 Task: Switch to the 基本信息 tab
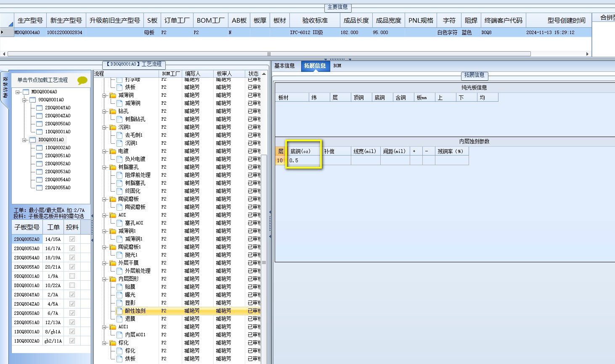[x=284, y=66]
